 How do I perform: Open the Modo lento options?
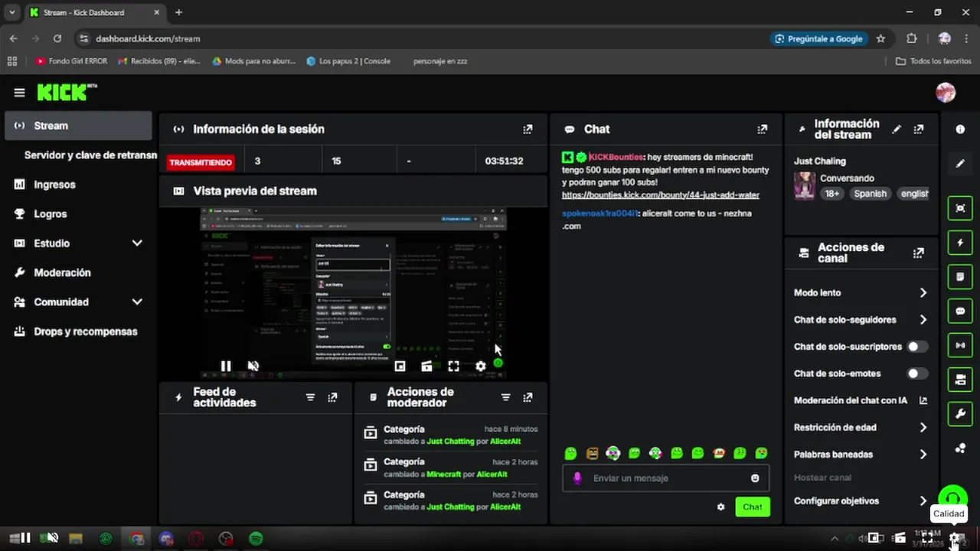pyautogui.click(x=861, y=293)
